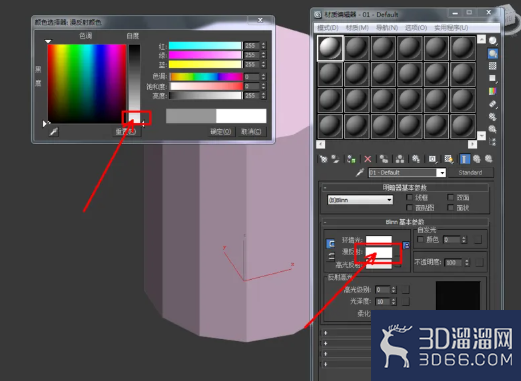
Task: Open Material Editor Options icon
Action: [493, 117]
